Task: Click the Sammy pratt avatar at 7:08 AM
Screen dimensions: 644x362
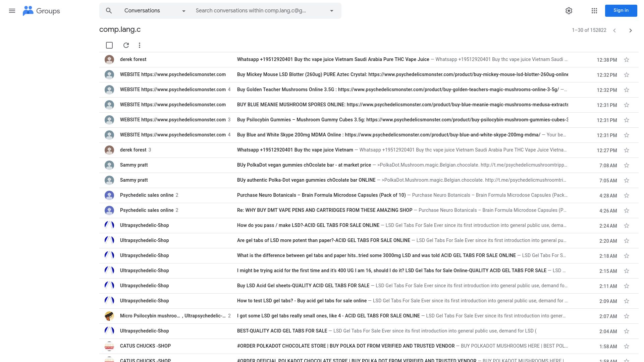Action: (109, 165)
